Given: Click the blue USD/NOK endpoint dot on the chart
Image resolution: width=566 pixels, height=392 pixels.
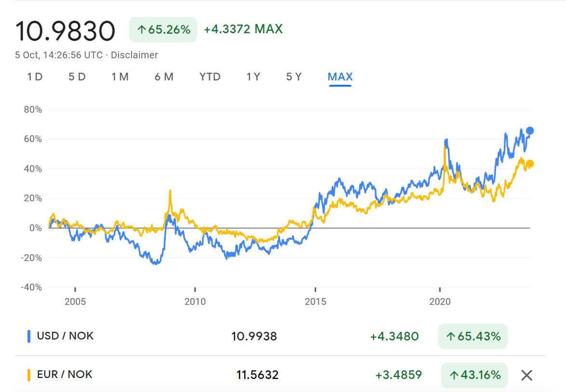Looking at the screenshot, I should tap(529, 131).
